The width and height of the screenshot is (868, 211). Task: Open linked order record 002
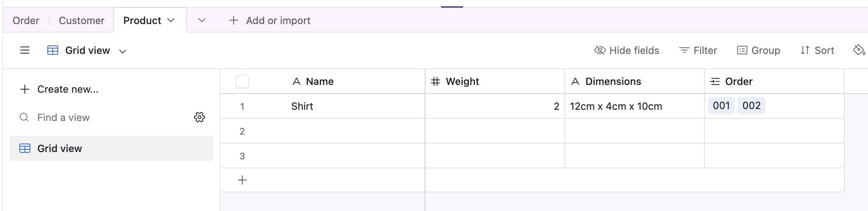(751, 106)
